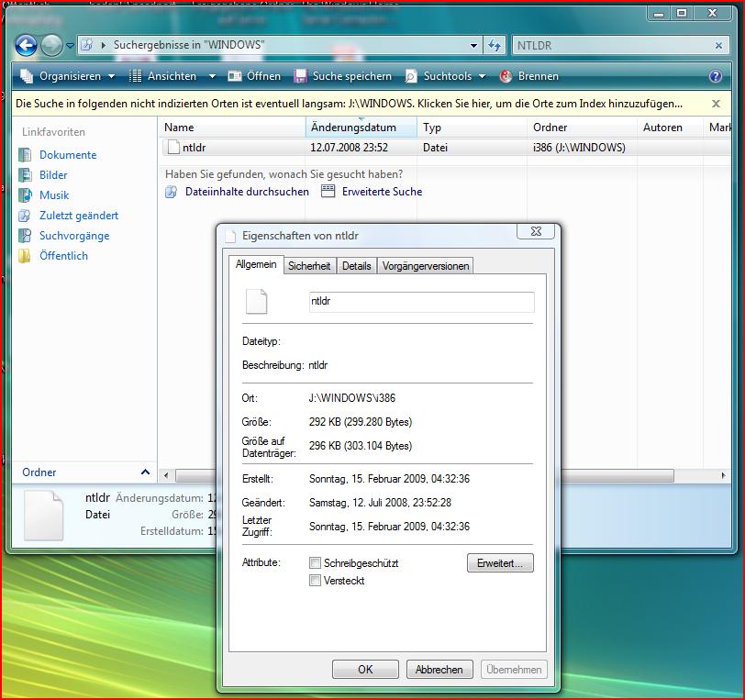Switch to the Sicherheit tab
Image resolution: width=745 pixels, height=700 pixels.
(309, 266)
